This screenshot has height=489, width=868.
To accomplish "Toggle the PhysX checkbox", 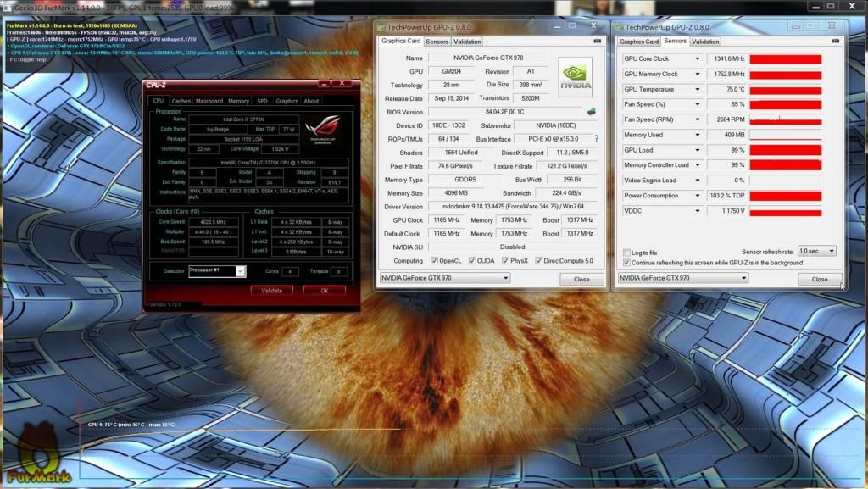I will click(505, 260).
